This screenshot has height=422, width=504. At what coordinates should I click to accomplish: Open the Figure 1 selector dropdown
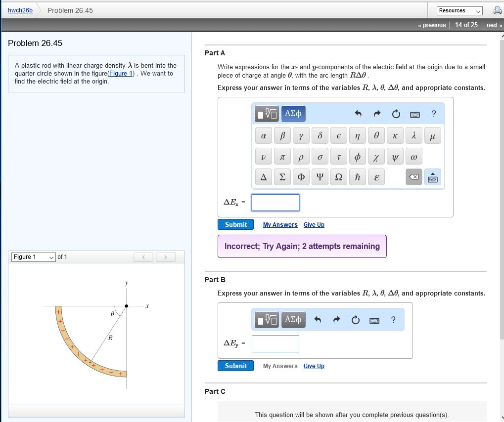(x=33, y=256)
